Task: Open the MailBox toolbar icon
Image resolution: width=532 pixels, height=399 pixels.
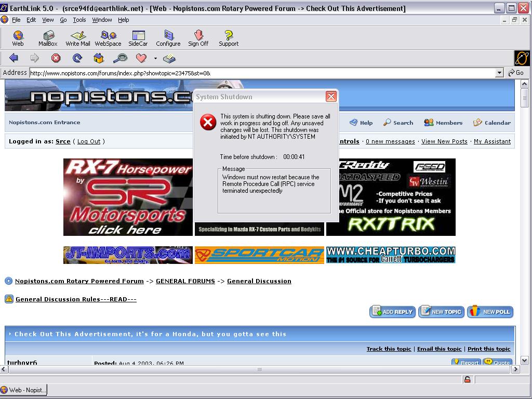Action: (x=48, y=38)
